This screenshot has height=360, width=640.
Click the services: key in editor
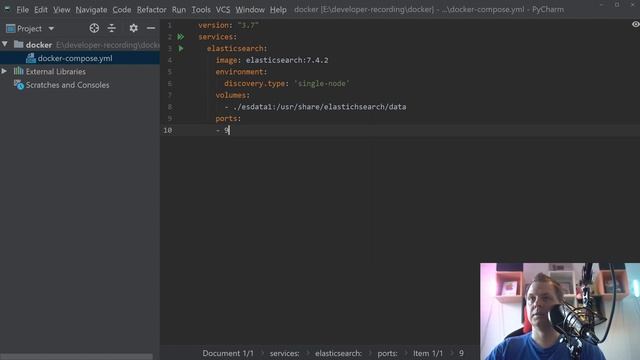(x=218, y=37)
